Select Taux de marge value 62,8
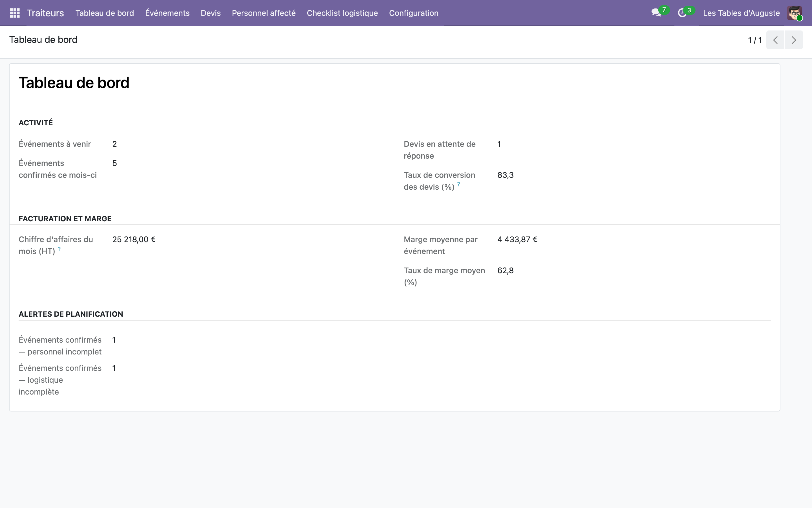812x508 pixels. 505,270
